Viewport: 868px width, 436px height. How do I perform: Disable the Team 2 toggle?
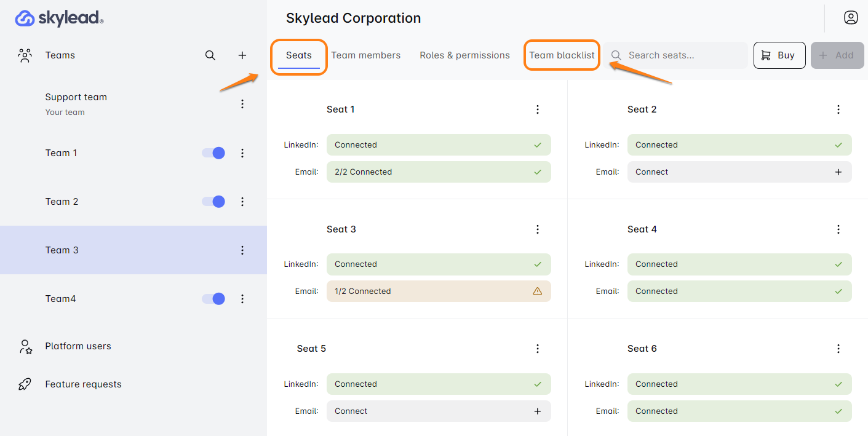tap(213, 202)
